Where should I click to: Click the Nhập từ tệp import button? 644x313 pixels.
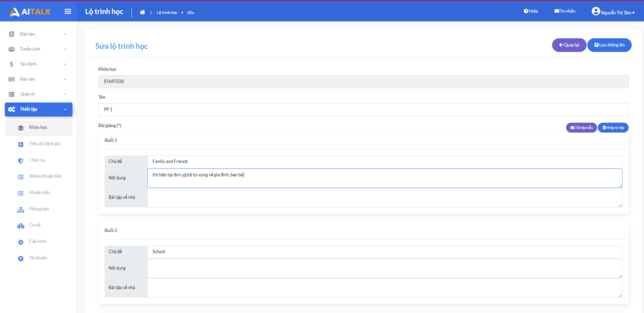point(613,128)
